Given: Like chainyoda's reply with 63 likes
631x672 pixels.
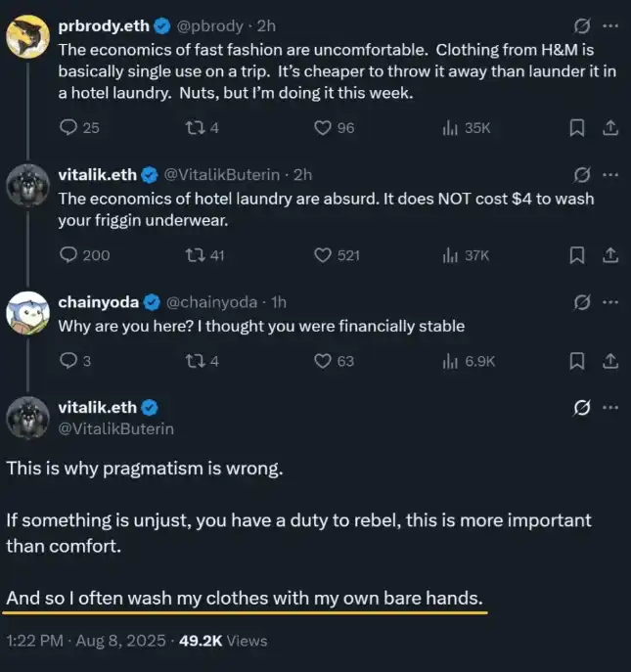Looking at the screenshot, I should (x=324, y=361).
